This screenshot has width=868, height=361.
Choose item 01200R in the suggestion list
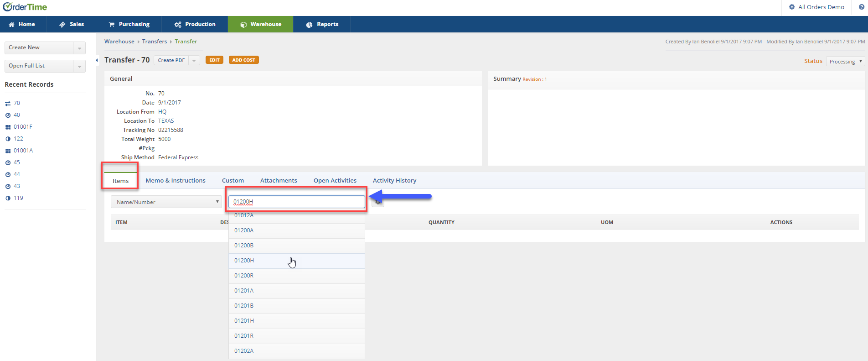point(296,276)
